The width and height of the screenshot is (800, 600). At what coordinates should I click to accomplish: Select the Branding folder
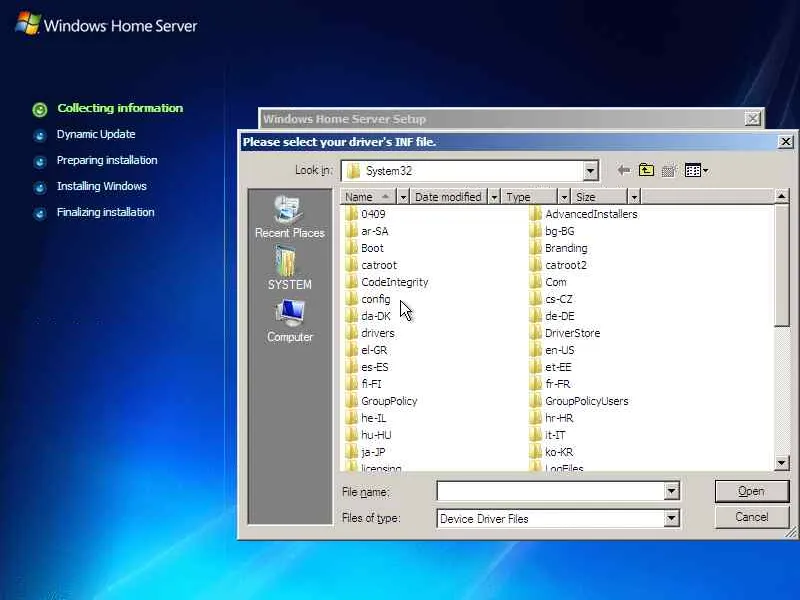coord(559,248)
